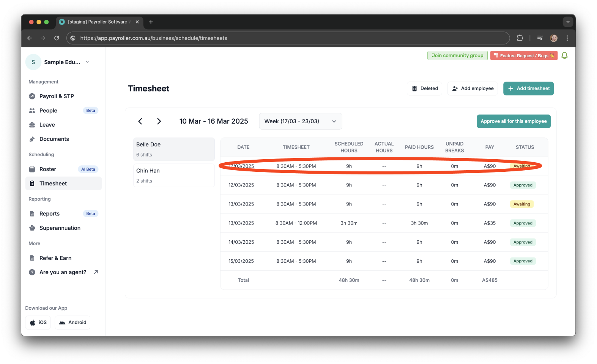This screenshot has width=597, height=364.
Task: Open the Roster page
Action: click(63, 169)
